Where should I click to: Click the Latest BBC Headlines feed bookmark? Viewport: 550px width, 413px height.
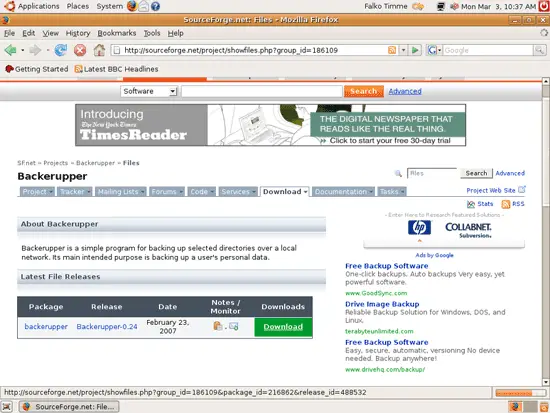(x=116, y=69)
